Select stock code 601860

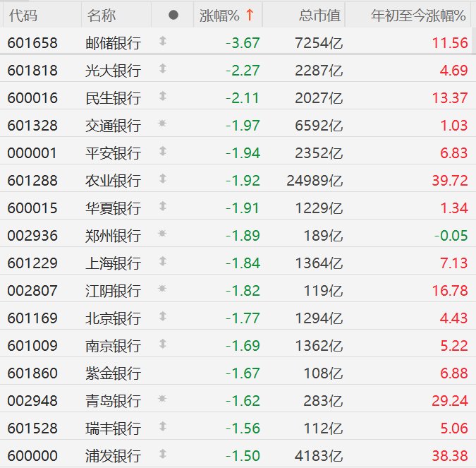pos(32,373)
